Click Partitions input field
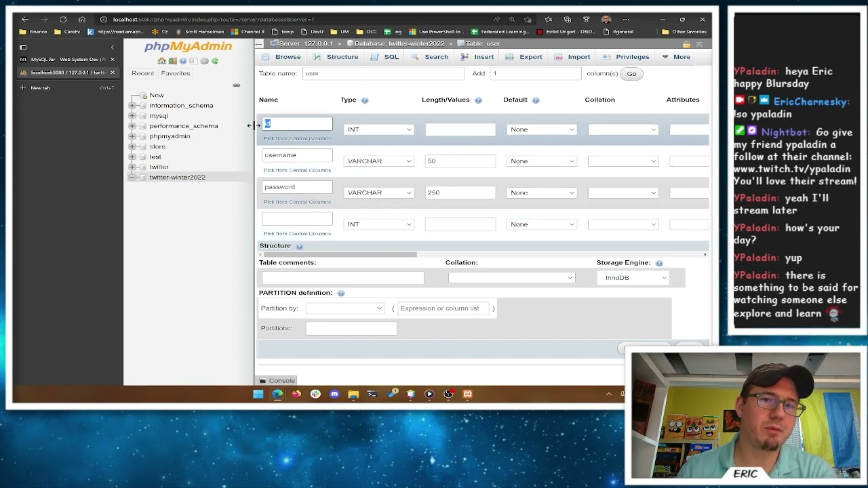Screen dimensions: 868x488 coord(351,328)
